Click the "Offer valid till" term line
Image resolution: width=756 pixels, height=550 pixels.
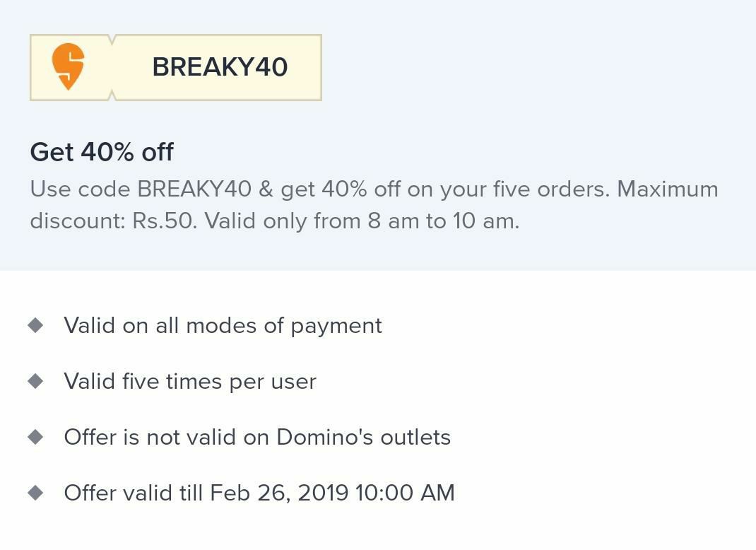click(259, 493)
